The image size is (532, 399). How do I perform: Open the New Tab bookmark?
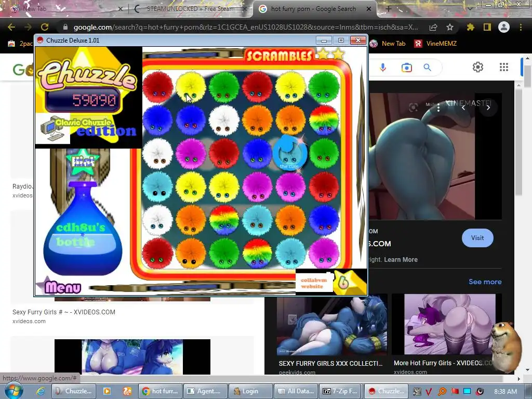[x=388, y=44]
